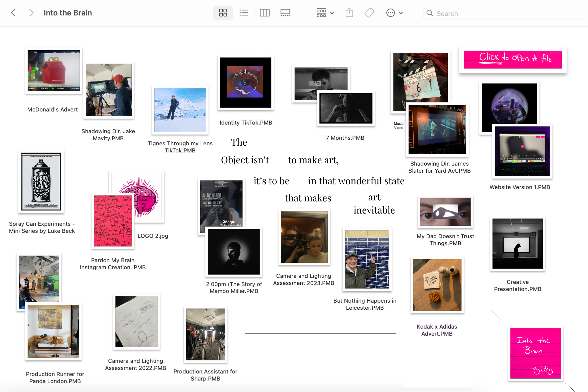Image resolution: width=588 pixels, height=392 pixels.
Task: Click the search magnifier icon
Action: [430, 13]
